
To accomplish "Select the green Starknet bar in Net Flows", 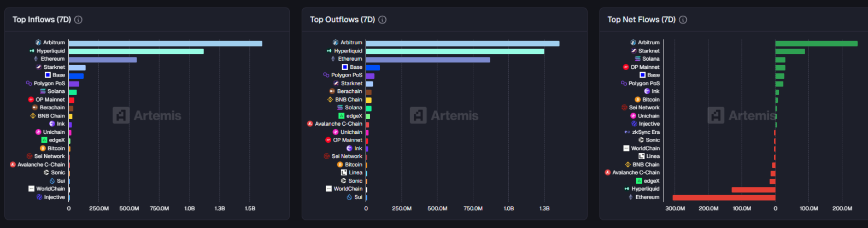I will [790, 51].
